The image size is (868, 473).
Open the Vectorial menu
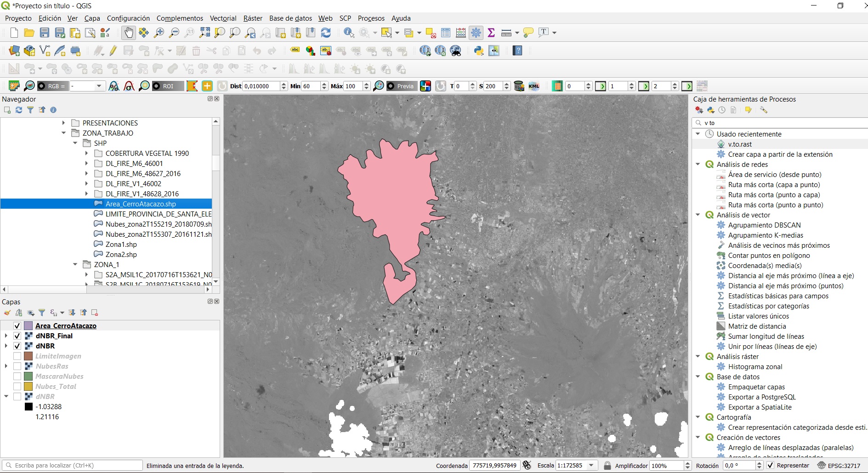click(x=223, y=18)
